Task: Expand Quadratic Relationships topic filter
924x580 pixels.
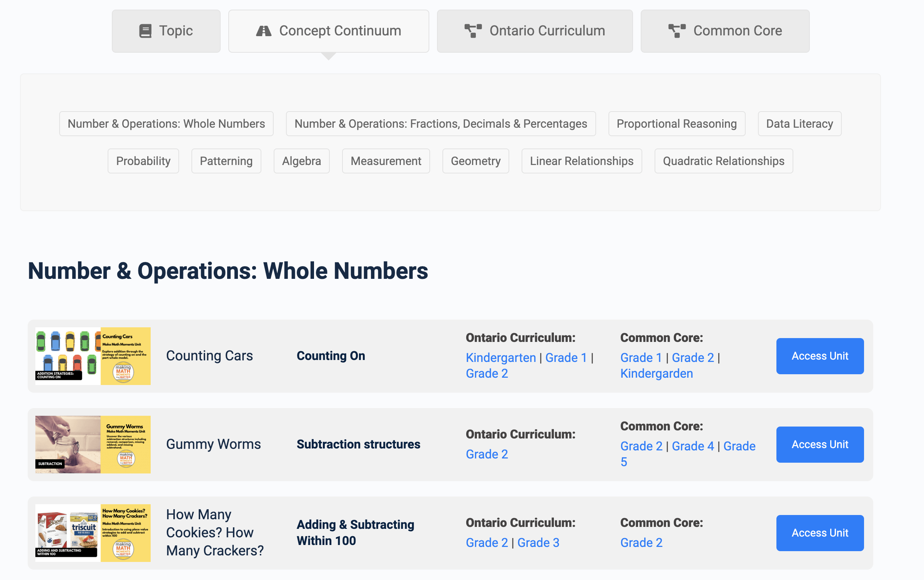Action: coord(724,161)
